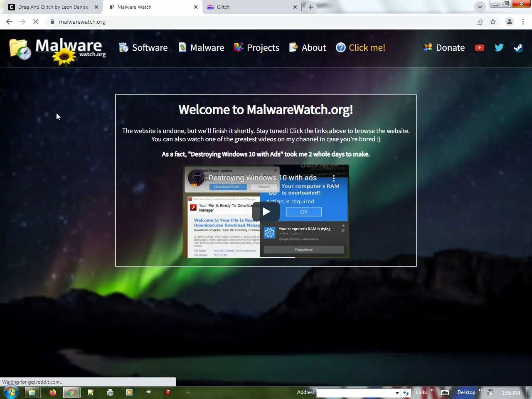532x399 pixels.
Task: Open the on-screen keyboard tray icon
Action: tap(445, 392)
